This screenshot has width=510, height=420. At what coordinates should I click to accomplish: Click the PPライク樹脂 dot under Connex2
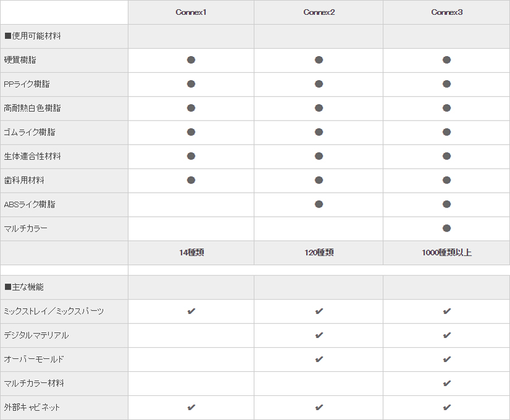(319, 84)
